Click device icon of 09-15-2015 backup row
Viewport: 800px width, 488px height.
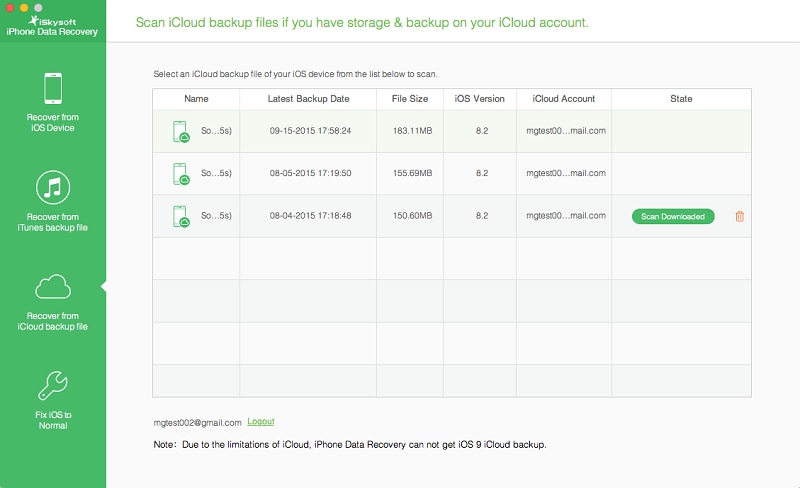tap(181, 131)
